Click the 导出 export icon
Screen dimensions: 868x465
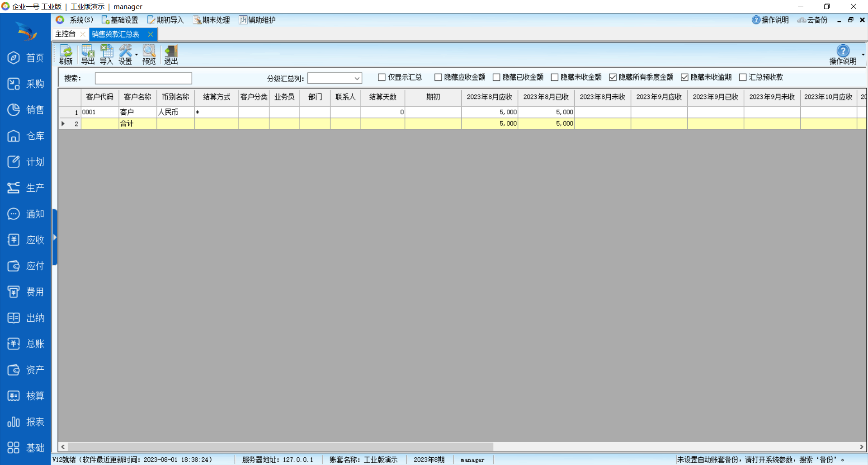(x=88, y=55)
